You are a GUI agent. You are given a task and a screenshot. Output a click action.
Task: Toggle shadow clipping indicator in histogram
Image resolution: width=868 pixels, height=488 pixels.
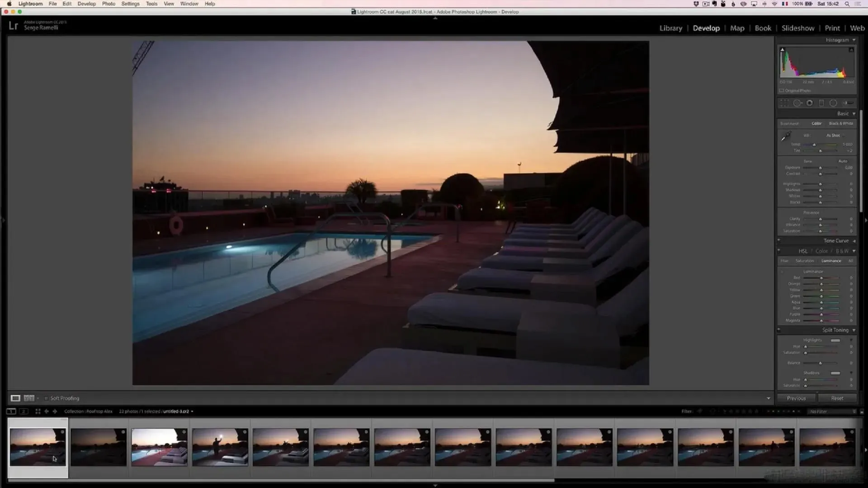[783, 50]
